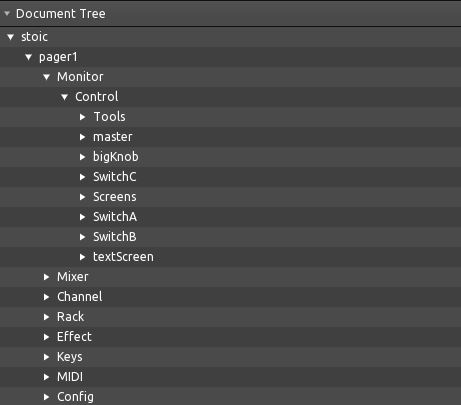Expand the MIDI node arrow

[x=47, y=377]
